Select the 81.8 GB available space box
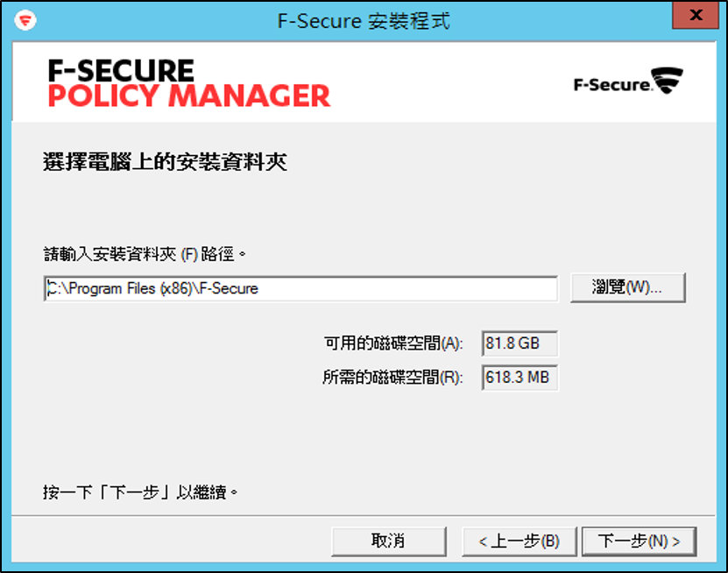This screenshot has width=728, height=573. pyautogui.click(x=519, y=343)
